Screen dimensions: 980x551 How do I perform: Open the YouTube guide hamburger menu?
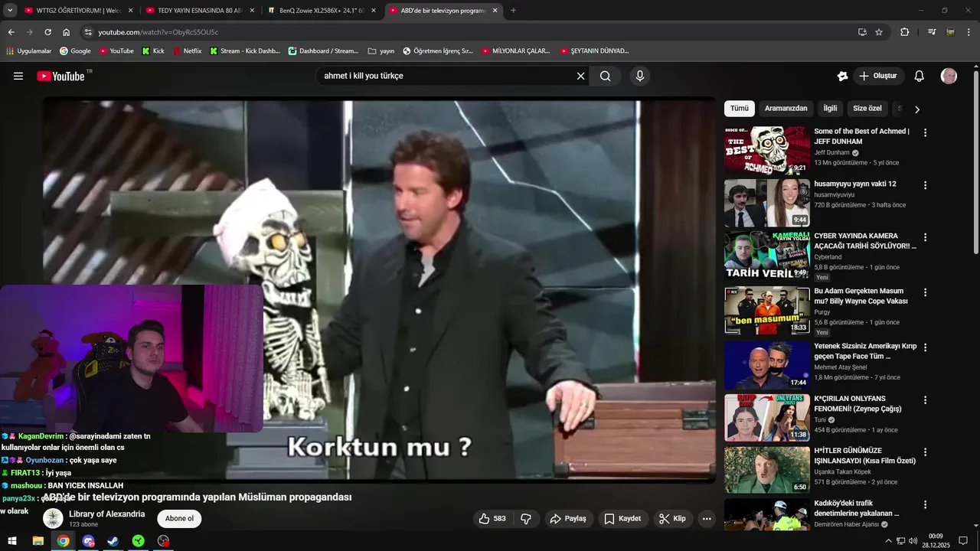18,76
